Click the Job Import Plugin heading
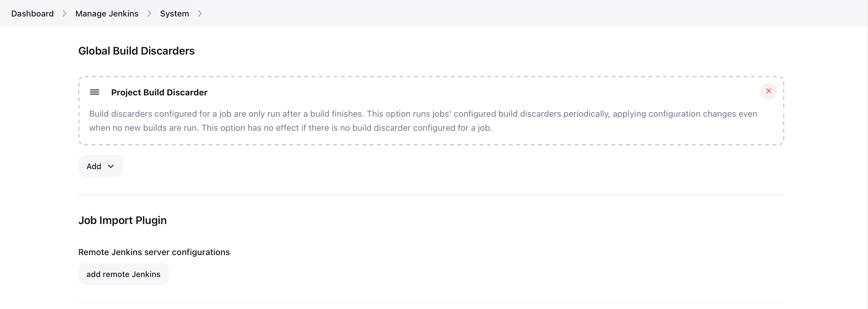 pos(122,220)
